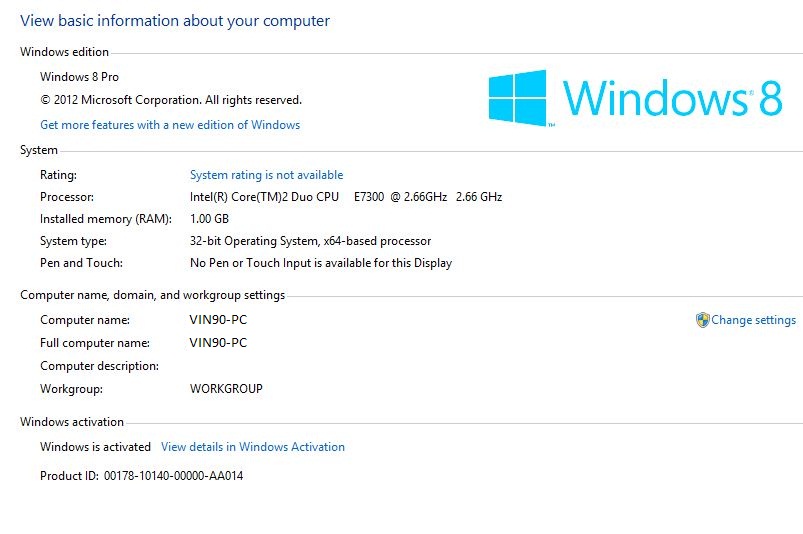Click the 'Installed memory (RAM):' label
This screenshot has height=534, width=803.
click(x=106, y=219)
